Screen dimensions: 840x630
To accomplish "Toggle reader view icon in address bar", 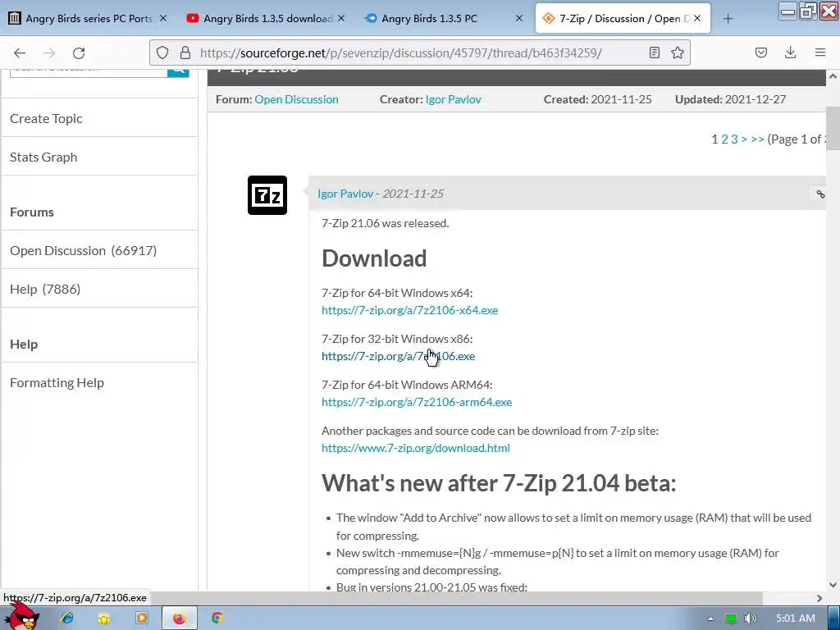I will 654,52.
